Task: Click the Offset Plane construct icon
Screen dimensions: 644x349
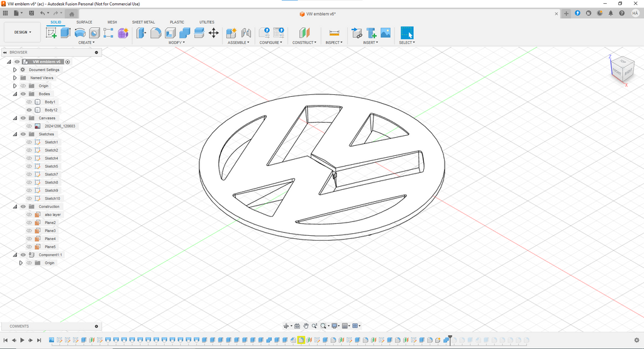Action: [x=304, y=33]
